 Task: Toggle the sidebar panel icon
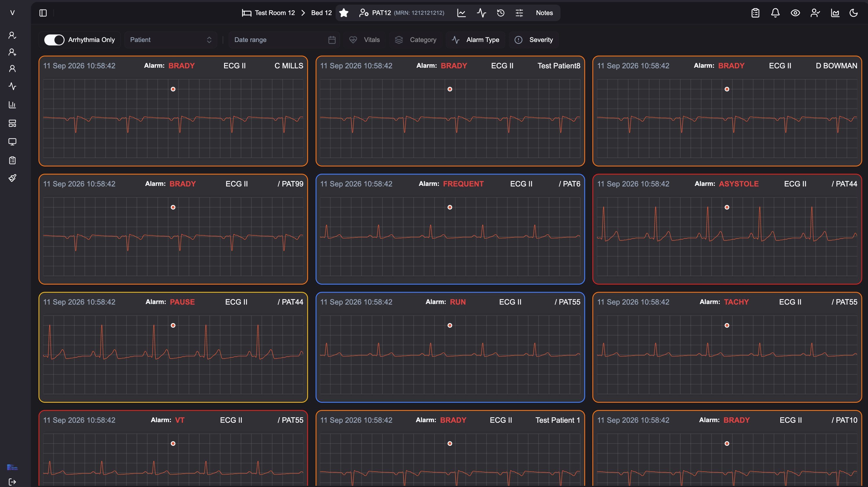43,13
